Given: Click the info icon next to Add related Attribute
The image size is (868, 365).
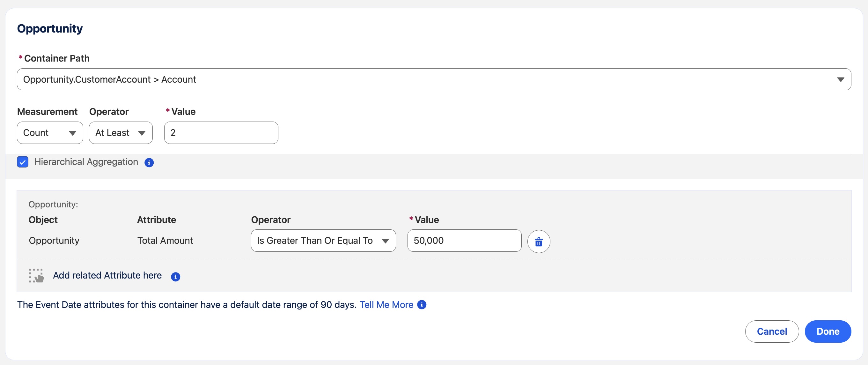Looking at the screenshot, I should (175, 276).
